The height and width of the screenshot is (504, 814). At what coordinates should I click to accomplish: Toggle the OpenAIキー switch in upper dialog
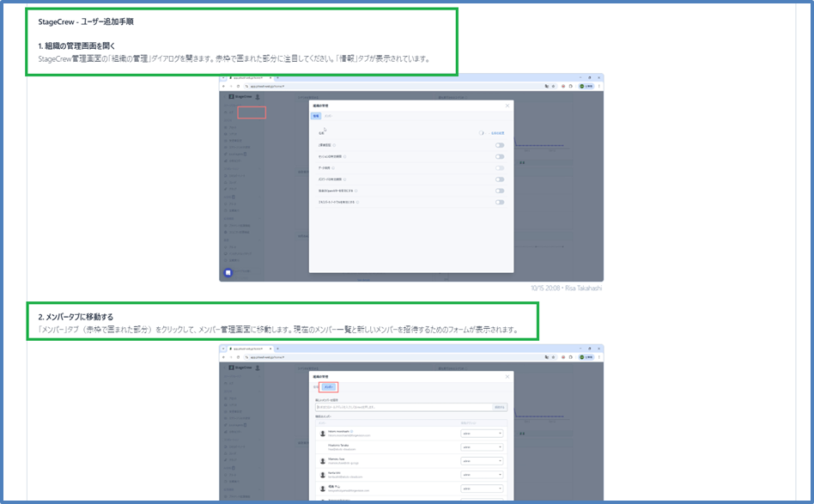point(500,191)
